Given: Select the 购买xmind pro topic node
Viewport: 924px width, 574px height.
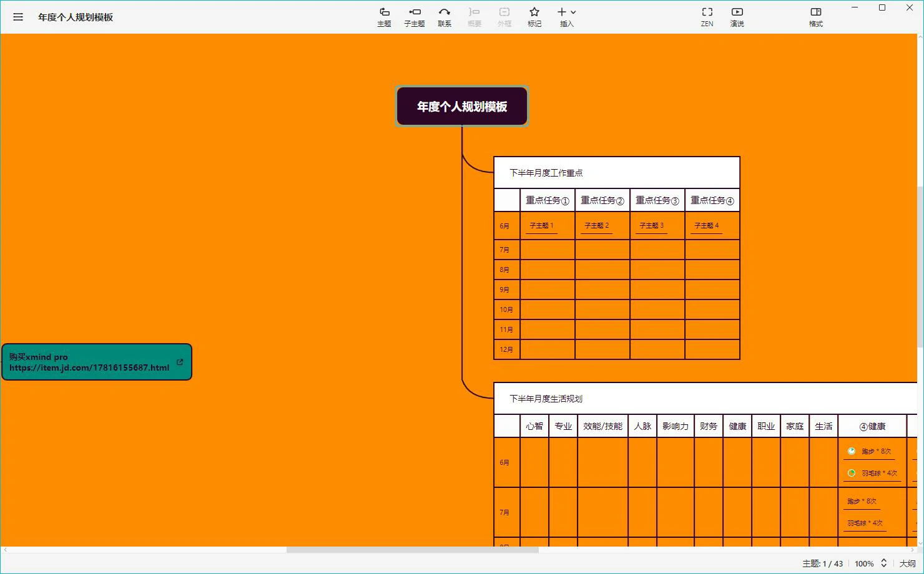Looking at the screenshot, I should coord(97,362).
